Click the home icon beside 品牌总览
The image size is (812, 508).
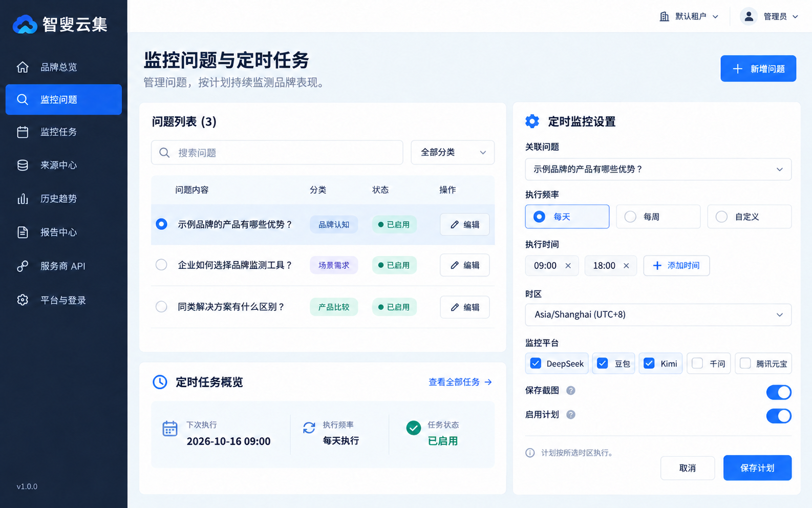[x=23, y=67]
